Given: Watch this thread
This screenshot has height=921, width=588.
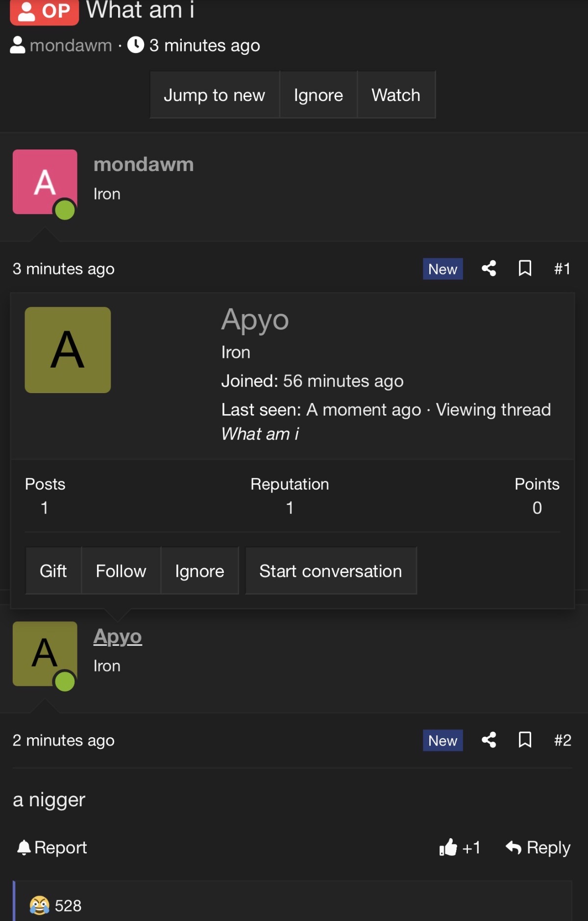Looking at the screenshot, I should [395, 95].
